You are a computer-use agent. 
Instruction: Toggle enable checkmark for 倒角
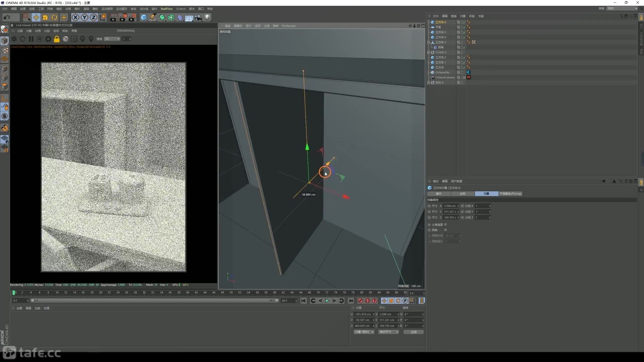click(464, 47)
